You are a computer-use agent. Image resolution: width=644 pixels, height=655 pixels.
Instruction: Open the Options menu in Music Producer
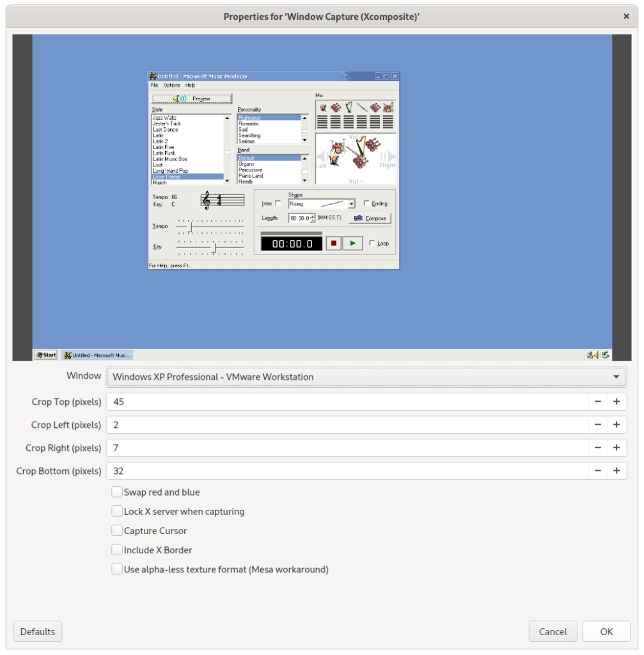click(171, 85)
